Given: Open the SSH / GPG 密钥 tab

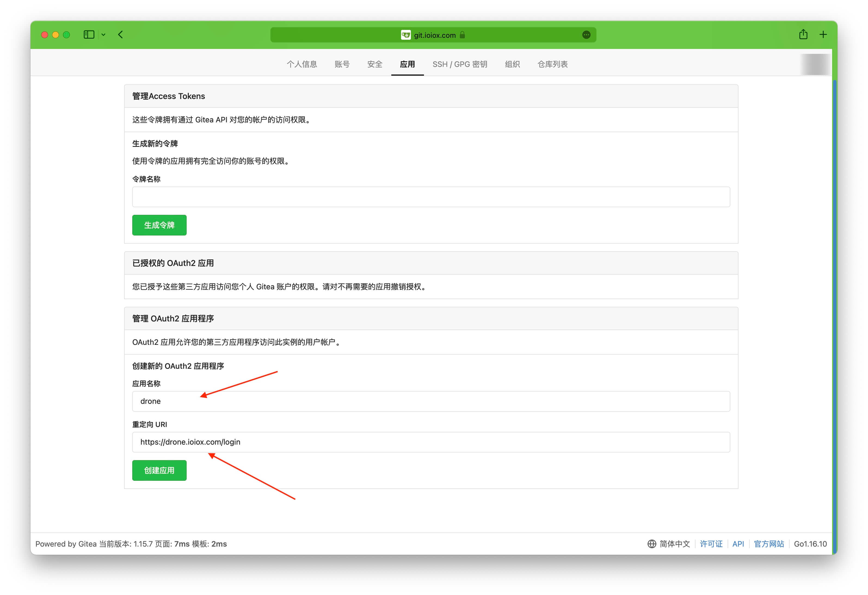Looking at the screenshot, I should 460,64.
